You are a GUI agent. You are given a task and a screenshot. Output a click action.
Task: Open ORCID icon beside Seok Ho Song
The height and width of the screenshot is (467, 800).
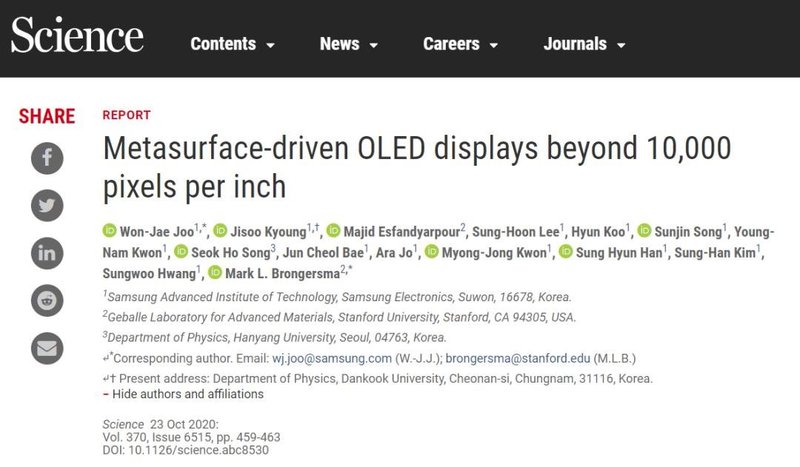pos(181,251)
